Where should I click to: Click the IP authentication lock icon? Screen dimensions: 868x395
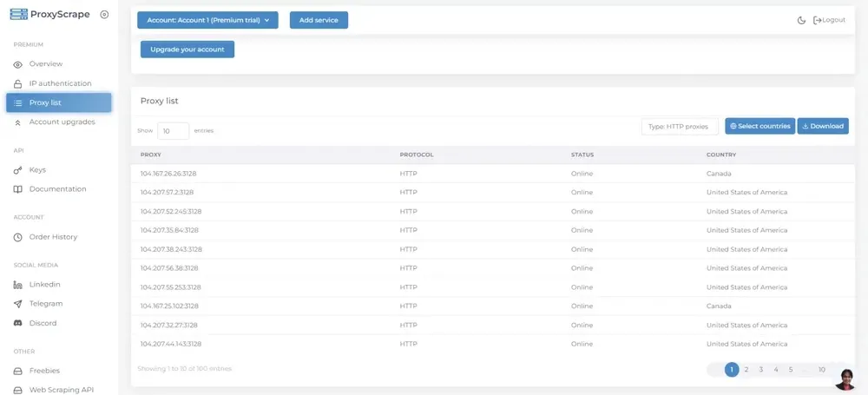(x=17, y=83)
